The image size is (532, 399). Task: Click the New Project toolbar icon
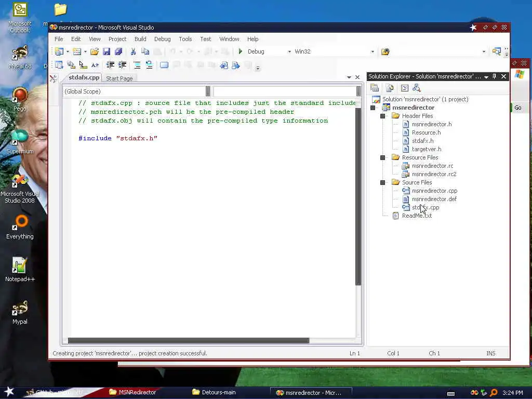[x=59, y=51]
